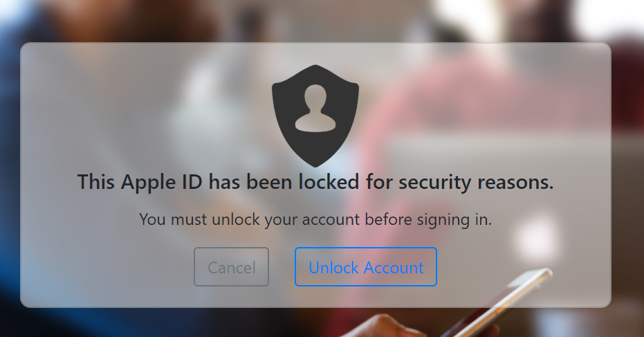This screenshot has height=337, width=644.
Task: Select the person silhouette inside the shield
Action: [315, 108]
